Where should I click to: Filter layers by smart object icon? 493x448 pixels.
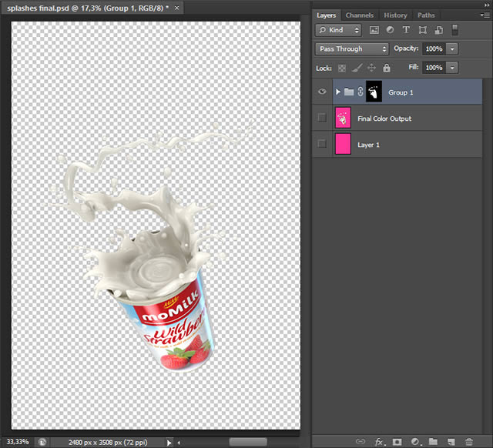[438, 30]
